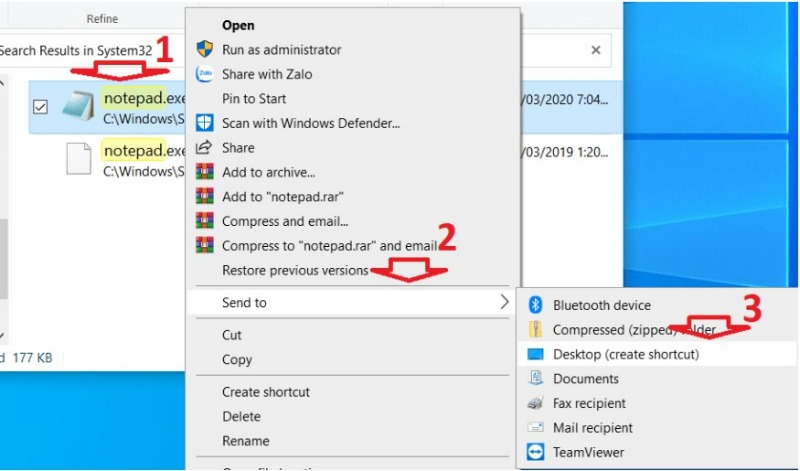Choose Share with Zalo
The height and width of the screenshot is (471, 800).
267,74
